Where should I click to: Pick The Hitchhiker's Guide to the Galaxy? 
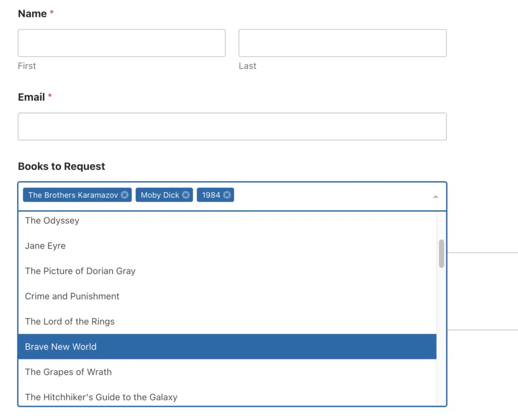click(227, 396)
